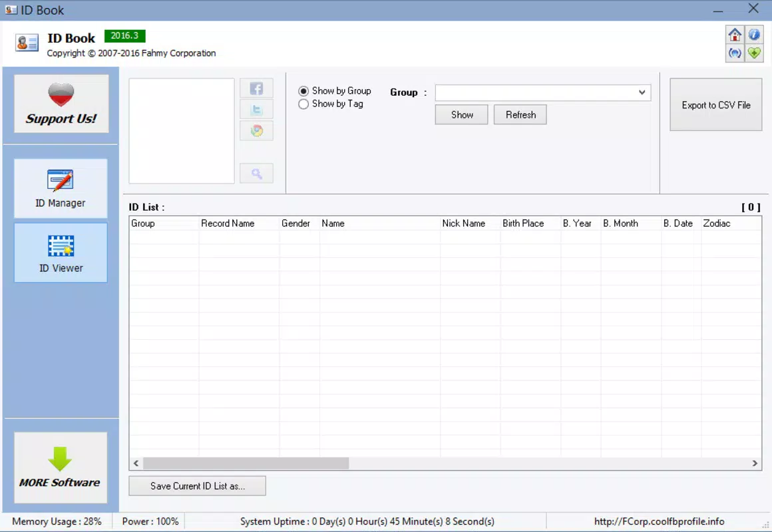This screenshot has height=532, width=772.
Task: Click the empty photo preview box
Action: (x=182, y=131)
